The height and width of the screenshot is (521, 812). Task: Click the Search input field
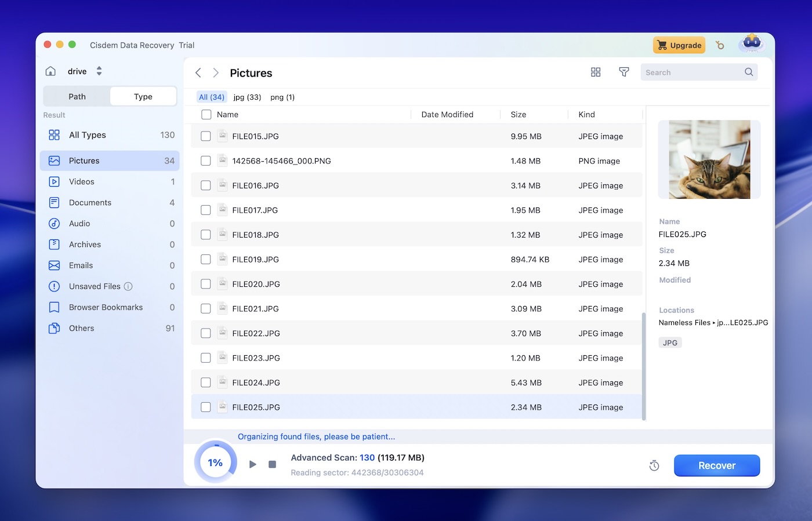(x=693, y=72)
